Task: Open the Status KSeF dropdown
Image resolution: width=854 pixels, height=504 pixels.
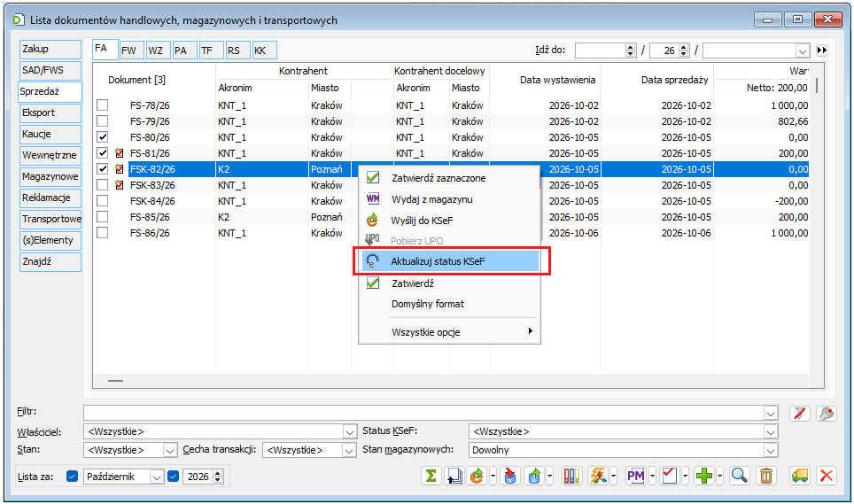Action: pos(771,432)
